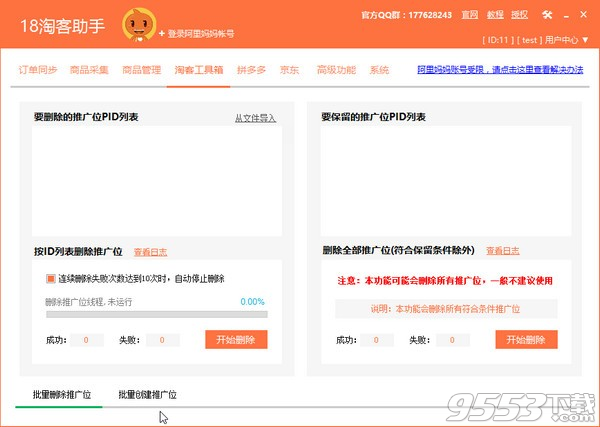This screenshot has width=600, height=427.
Task: Click 失败 count field in left panel
Action: [x=163, y=340]
